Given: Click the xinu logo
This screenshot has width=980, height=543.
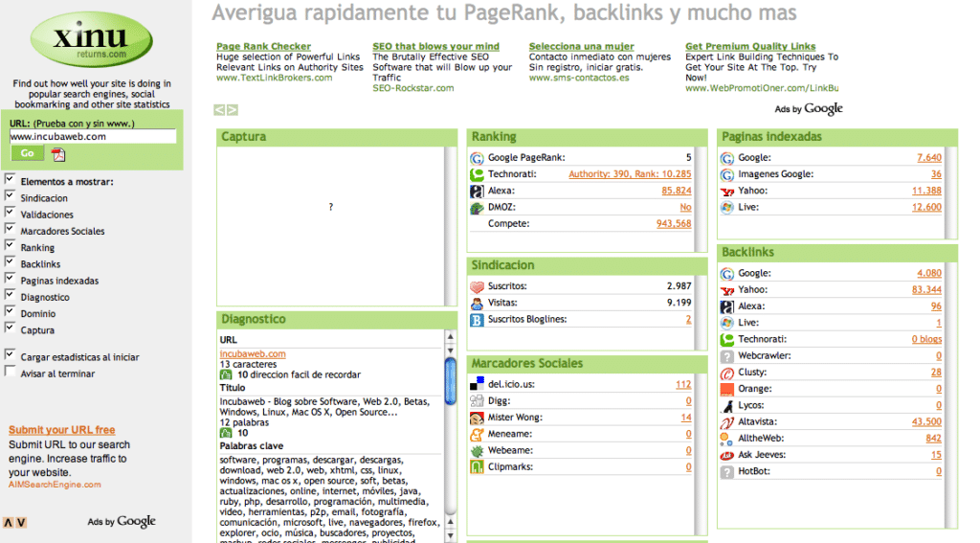Looking at the screenshot, I should (91, 39).
